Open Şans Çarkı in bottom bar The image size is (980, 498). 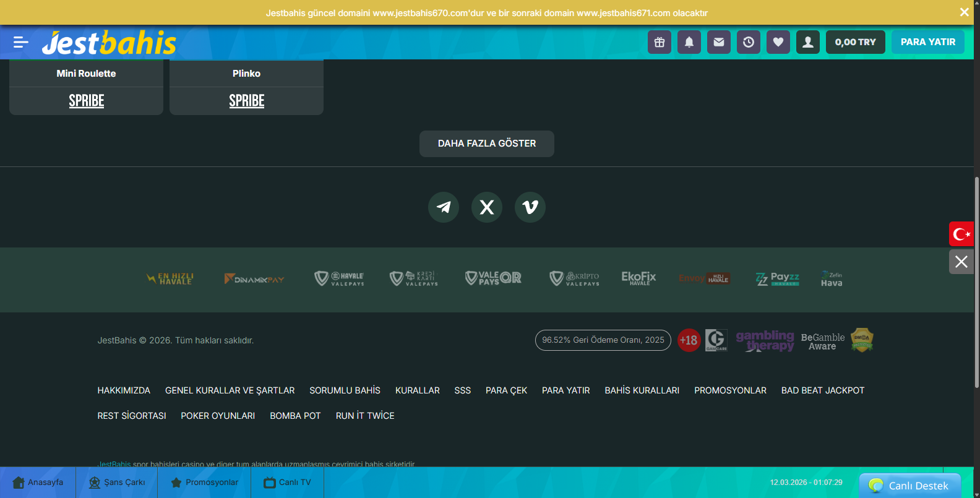tap(117, 483)
